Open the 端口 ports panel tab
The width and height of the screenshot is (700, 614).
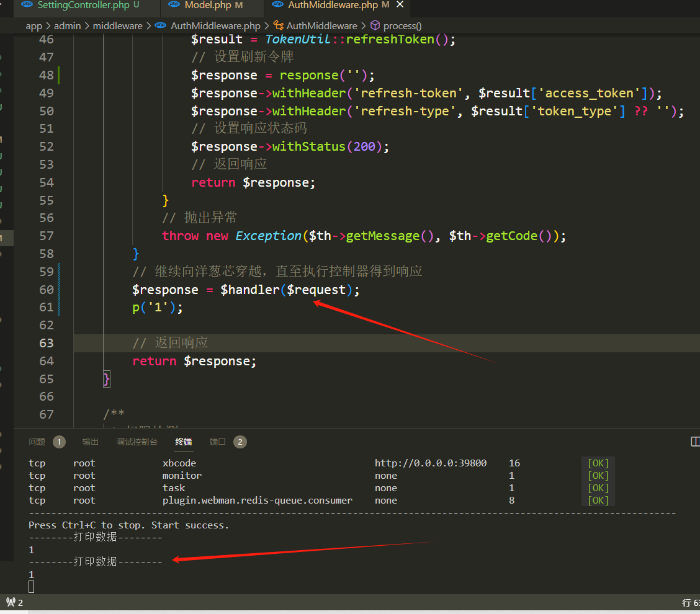pos(217,442)
